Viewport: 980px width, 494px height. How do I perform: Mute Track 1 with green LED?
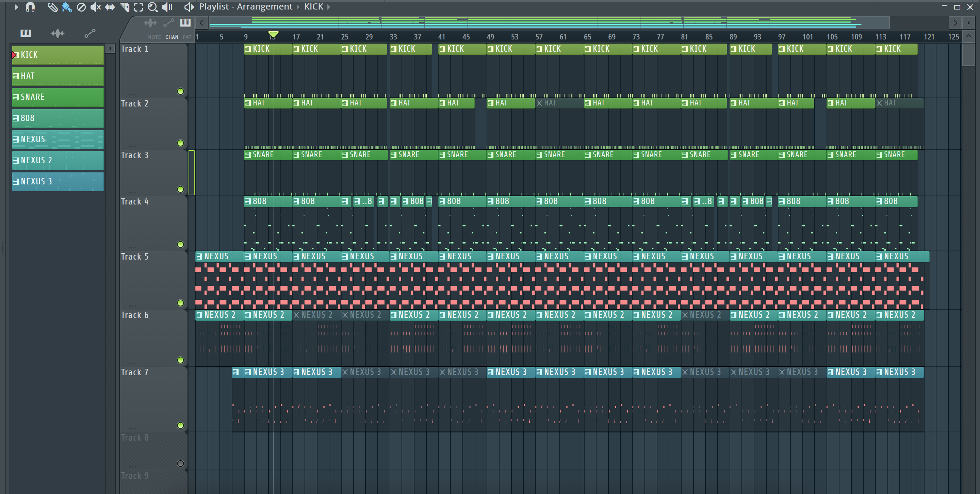tap(180, 91)
